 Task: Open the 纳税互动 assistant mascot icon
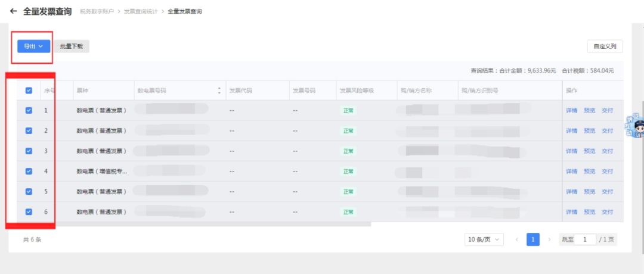pos(636,126)
